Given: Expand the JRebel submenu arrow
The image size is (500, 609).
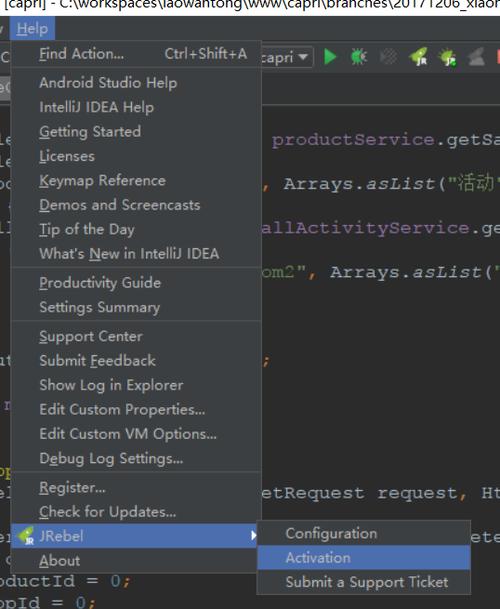Looking at the screenshot, I should pyautogui.click(x=253, y=536).
